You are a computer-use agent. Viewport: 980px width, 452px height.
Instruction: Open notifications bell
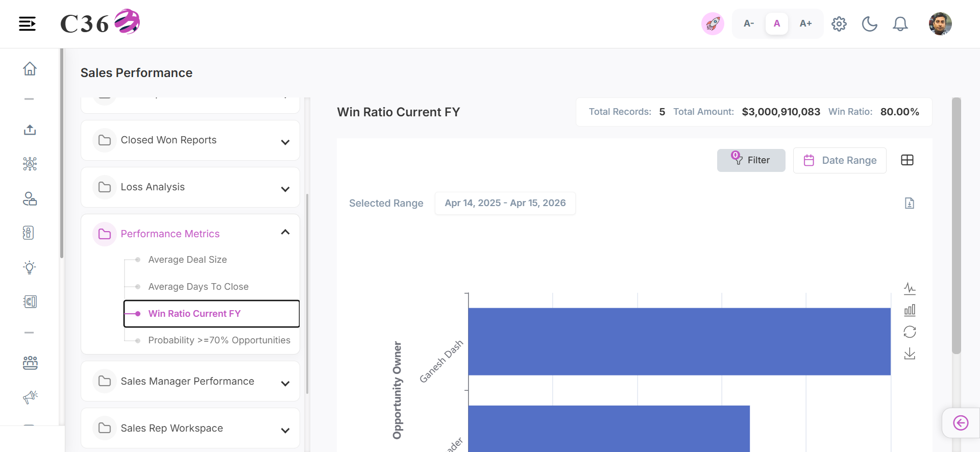tap(900, 24)
